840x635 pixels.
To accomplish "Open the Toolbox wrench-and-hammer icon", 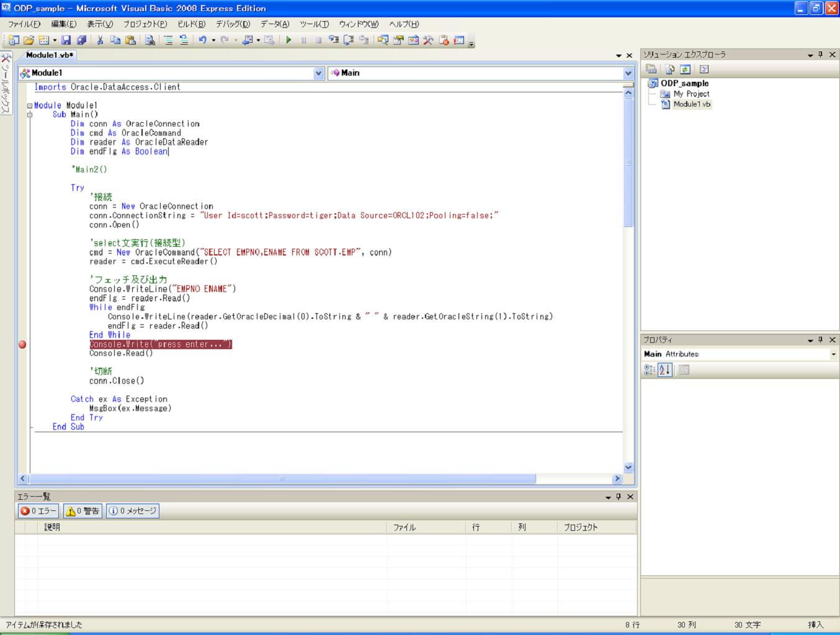I will (428, 40).
